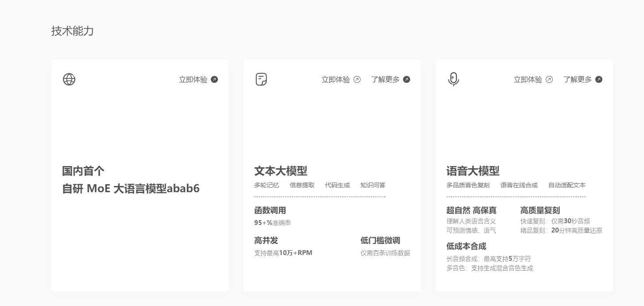Click the microphone icon on the speech model card
644x306 pixels.
(453, 79)
